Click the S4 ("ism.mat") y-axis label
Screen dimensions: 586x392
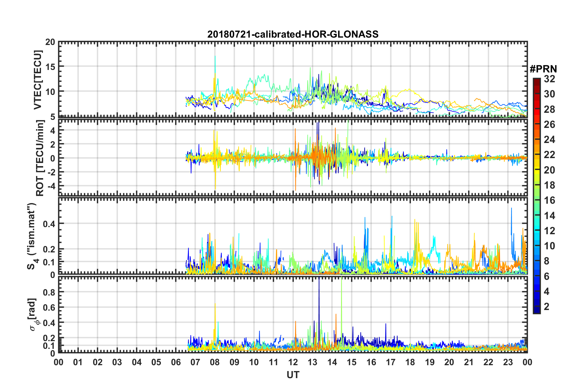tap(32, 236)
